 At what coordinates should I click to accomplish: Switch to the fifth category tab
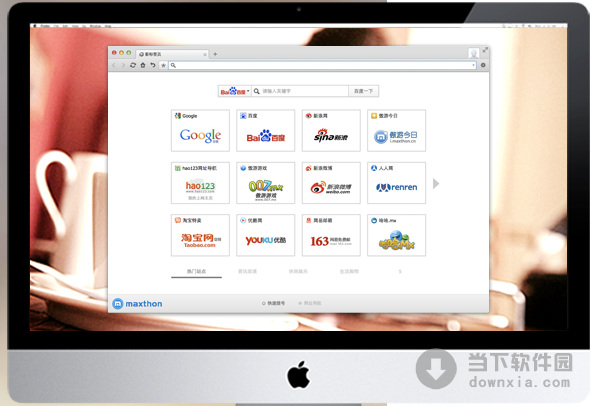pos(400,271)
